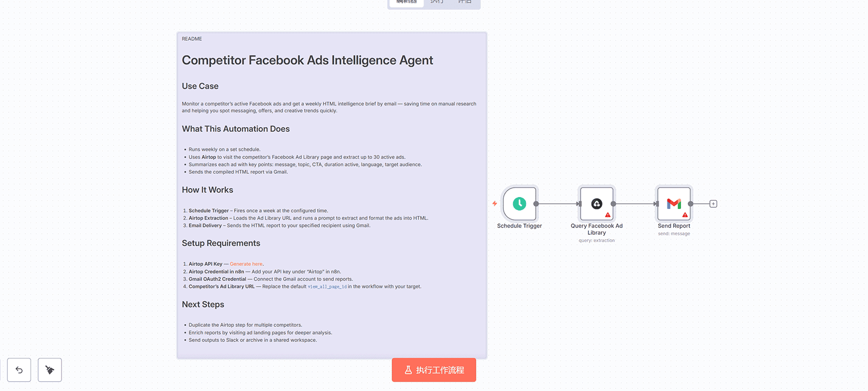Switch to the 编辑器 (Editor) tab
The width and height of the screenshot is (868, 391).
tap(407, 2)
